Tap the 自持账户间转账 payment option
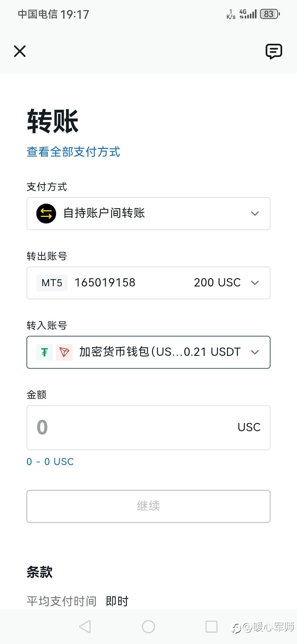The image size is (297, 644). [x=105, y=213]
